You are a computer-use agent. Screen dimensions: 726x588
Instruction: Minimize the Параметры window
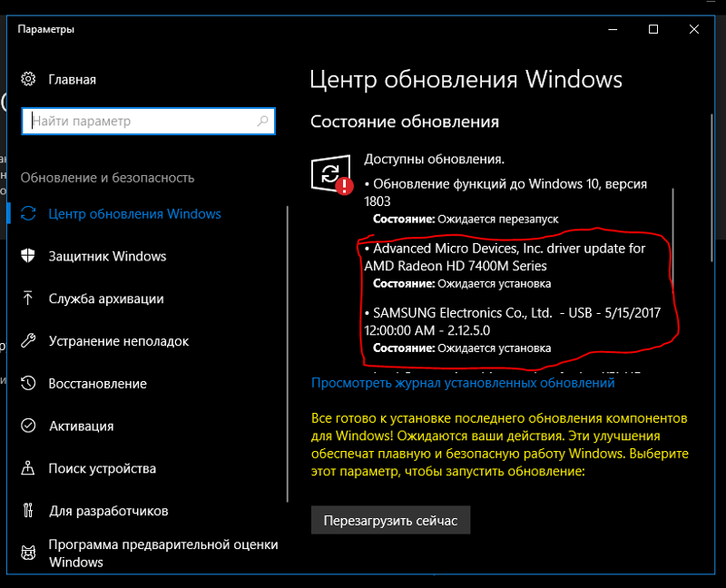pos(613,29)
